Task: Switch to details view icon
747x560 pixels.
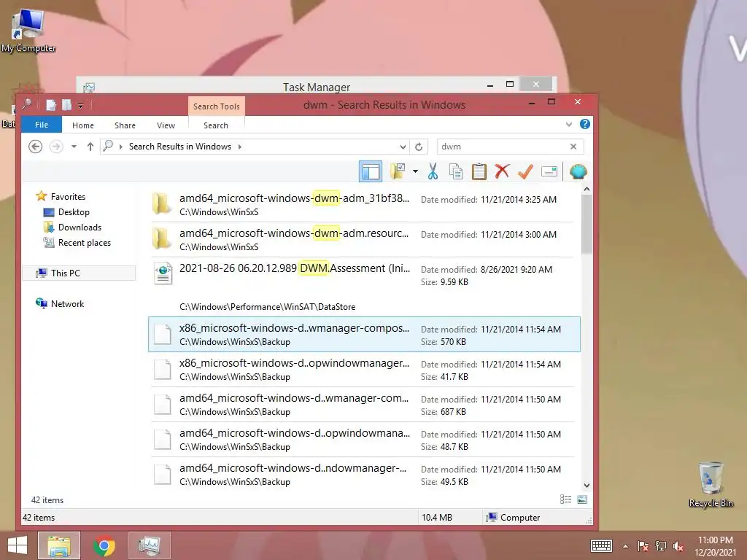Action: coord(565,499)
